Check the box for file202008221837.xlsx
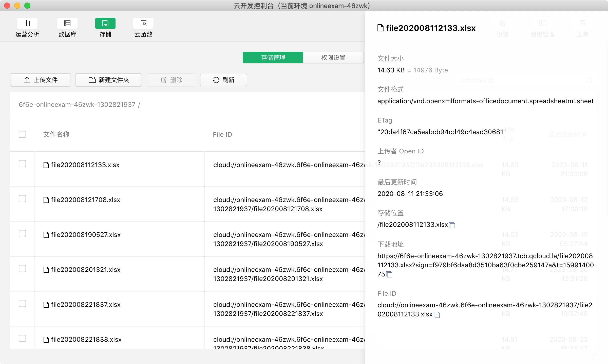Image resolution: width=608 pixels, height=364 pixels. [22, 303]
